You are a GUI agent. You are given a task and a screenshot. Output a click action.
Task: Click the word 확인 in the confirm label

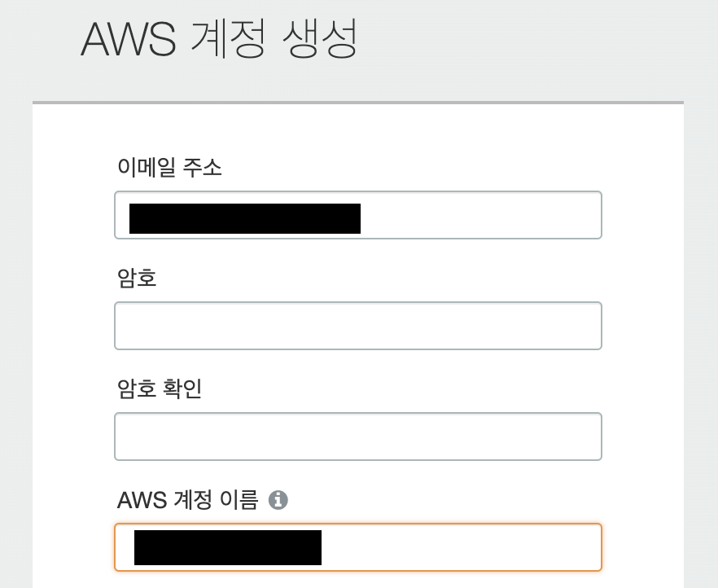click(x=183, y=388)
